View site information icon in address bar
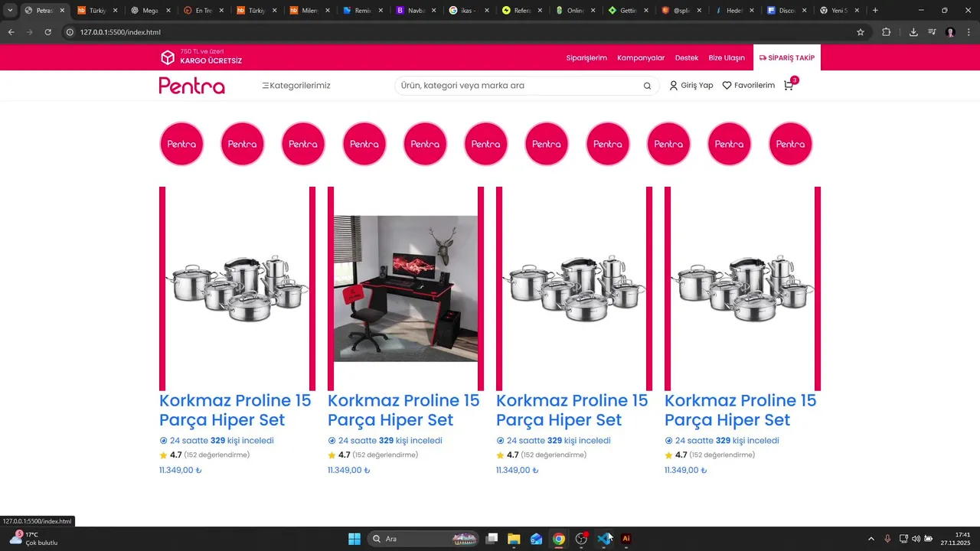 (70, 32)
